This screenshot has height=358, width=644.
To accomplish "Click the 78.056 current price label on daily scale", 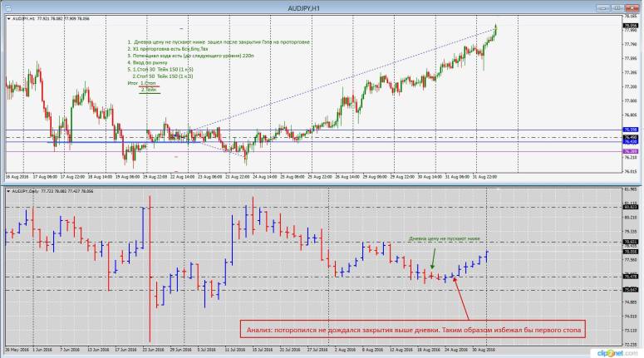I will tap(630, 250).
